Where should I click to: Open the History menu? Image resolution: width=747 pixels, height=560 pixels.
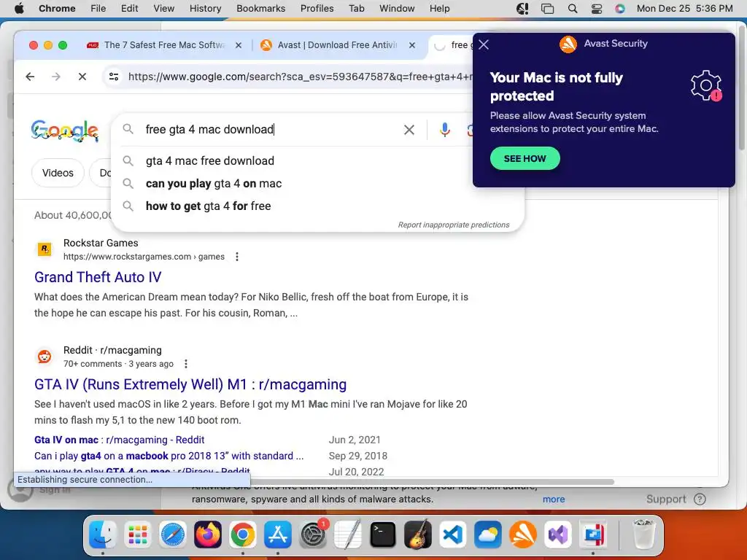pos(205,9)
